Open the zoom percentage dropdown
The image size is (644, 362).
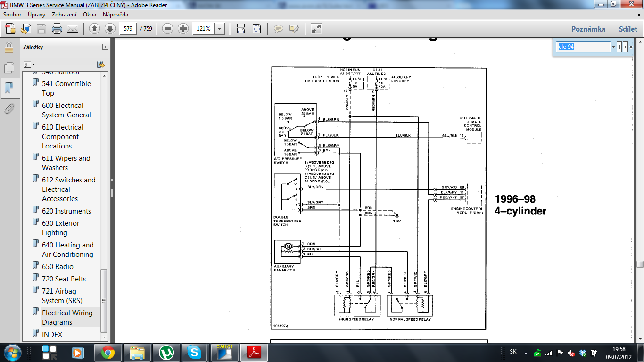pos(219,29)
